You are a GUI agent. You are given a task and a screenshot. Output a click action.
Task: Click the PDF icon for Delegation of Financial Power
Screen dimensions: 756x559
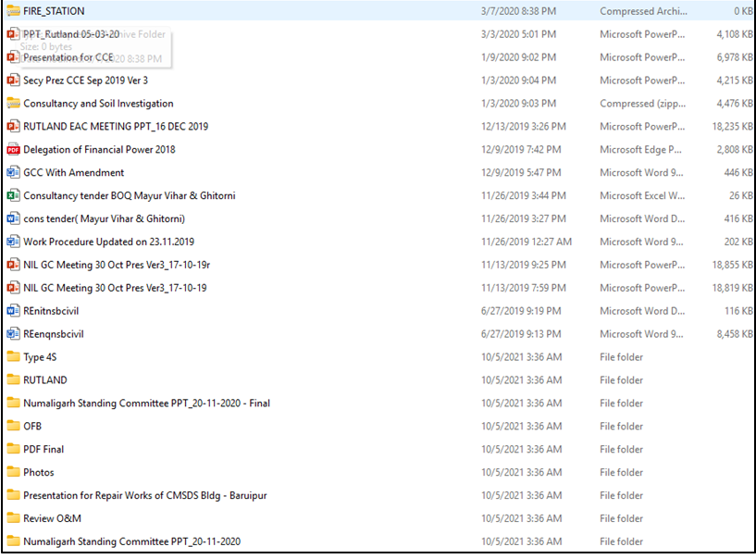click(x=13, y=150)
